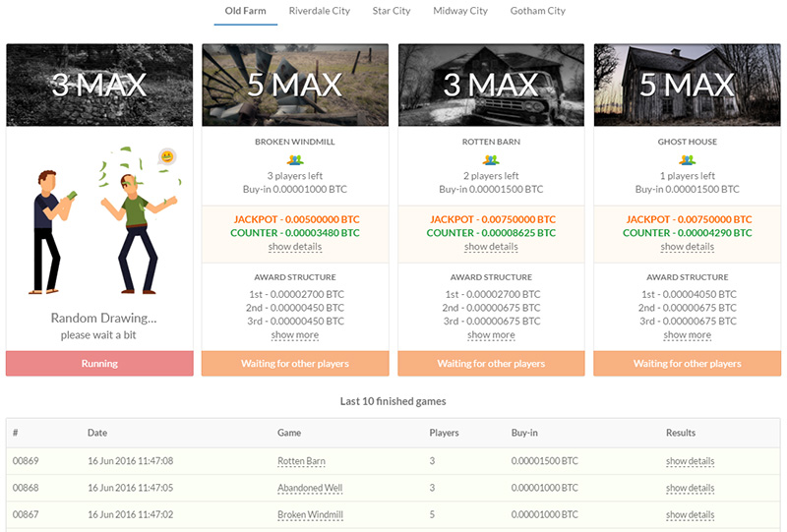Click the 1st award 0.00004050 BTC
Image resolution: width=787 pixels, height=532 pixels.
(x=699, y=294)
